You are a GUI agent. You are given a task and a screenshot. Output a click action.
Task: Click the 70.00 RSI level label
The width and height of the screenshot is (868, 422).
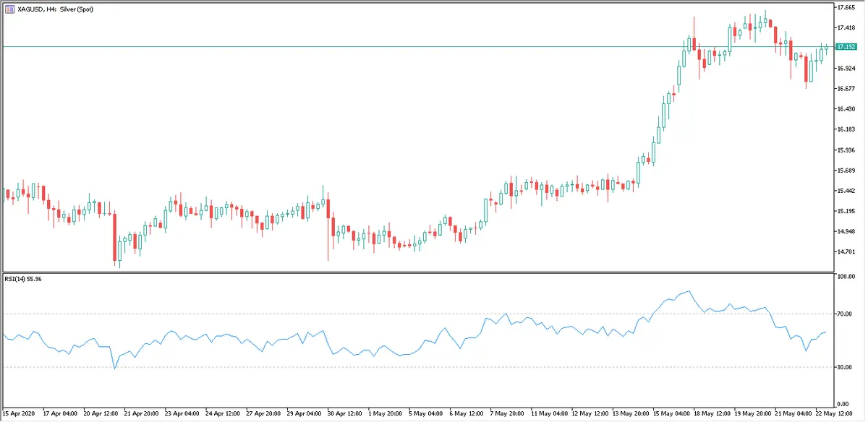(846, 314)
